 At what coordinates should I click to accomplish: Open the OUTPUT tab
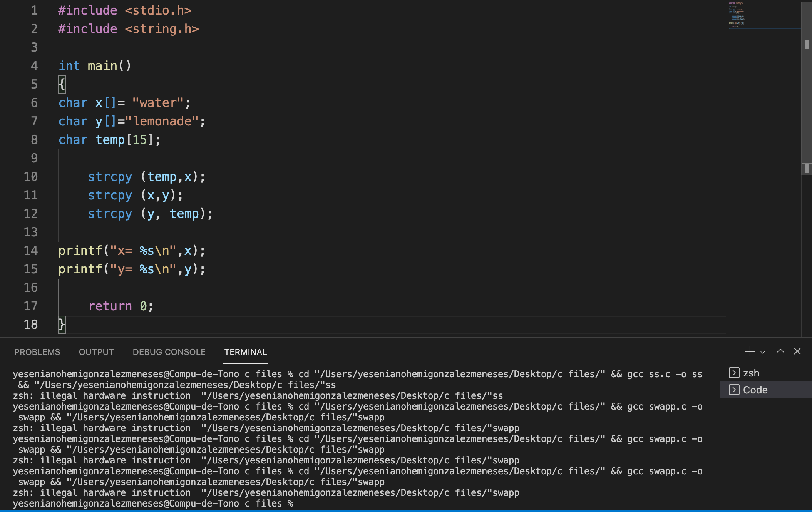(96, 352)
